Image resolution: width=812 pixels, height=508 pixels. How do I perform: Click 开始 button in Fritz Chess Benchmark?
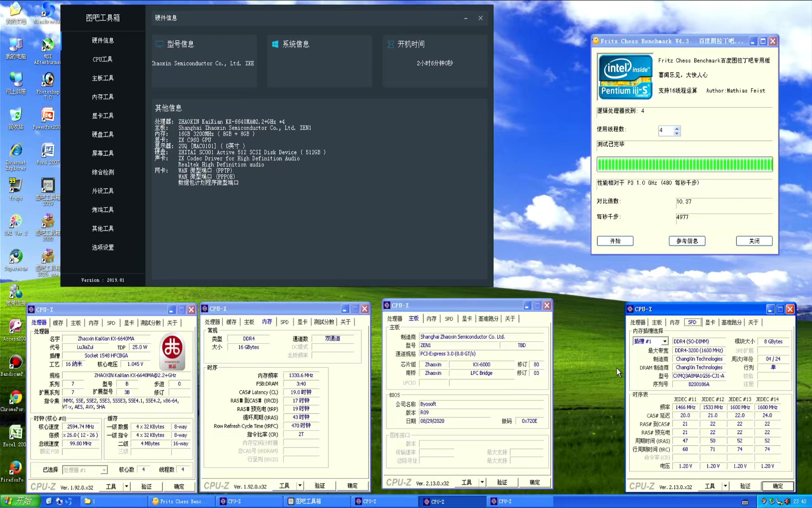pyautogui.click(x=615, y=241)
